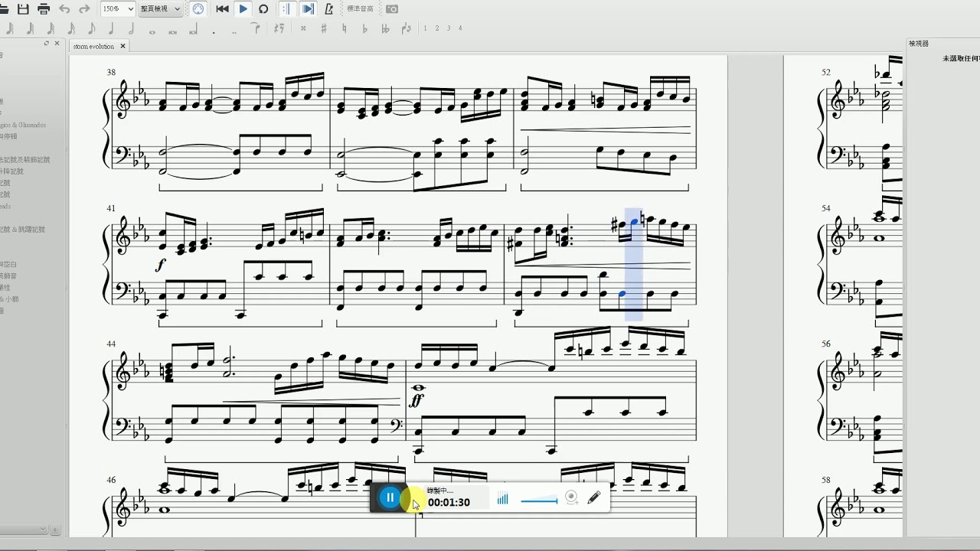Apply a flat accidental
The height and width of the screenshot is (551, 980).
tap(364, 29)
